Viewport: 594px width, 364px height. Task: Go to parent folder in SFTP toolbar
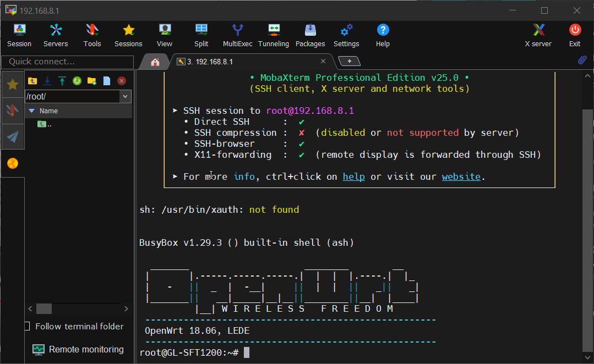coord(32,81)
